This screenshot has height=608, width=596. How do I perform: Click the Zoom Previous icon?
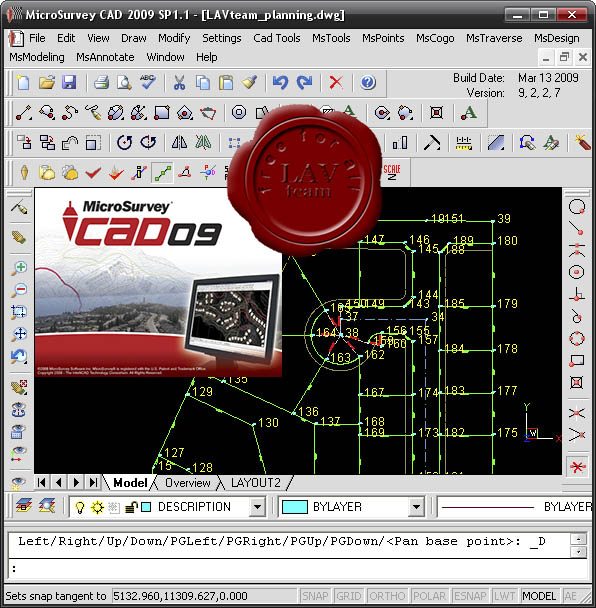pos(19,356)
